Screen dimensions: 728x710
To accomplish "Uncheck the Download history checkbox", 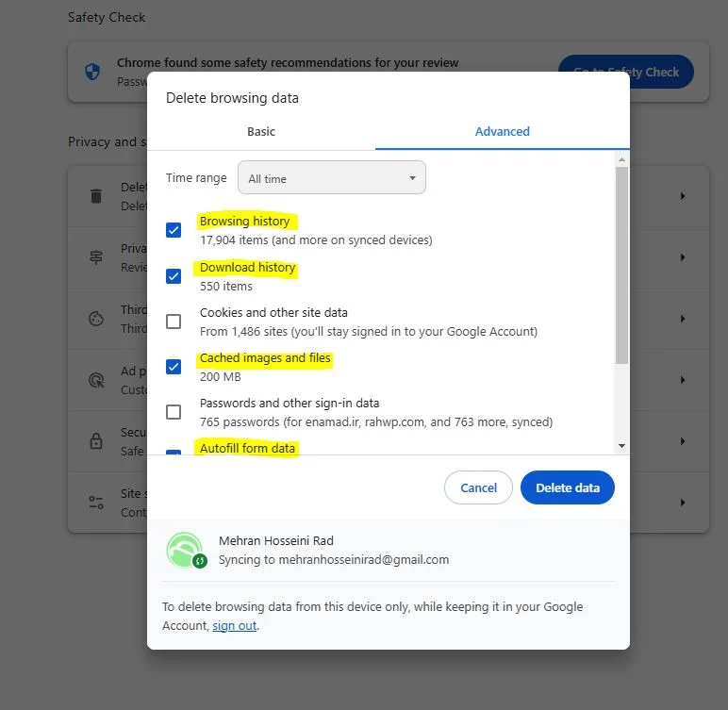I will tap(174, 276).
